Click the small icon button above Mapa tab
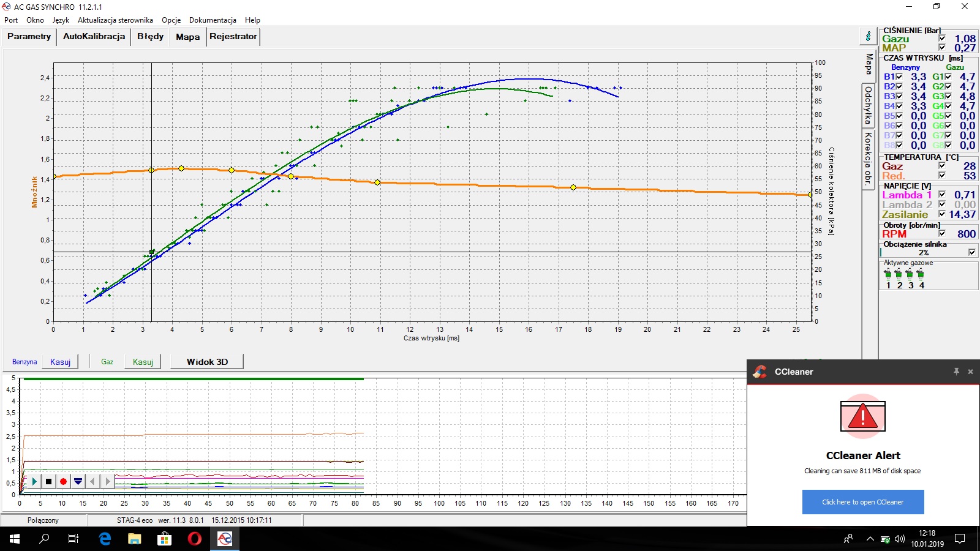This screenshot has width=980, height=551. [868, 37]
